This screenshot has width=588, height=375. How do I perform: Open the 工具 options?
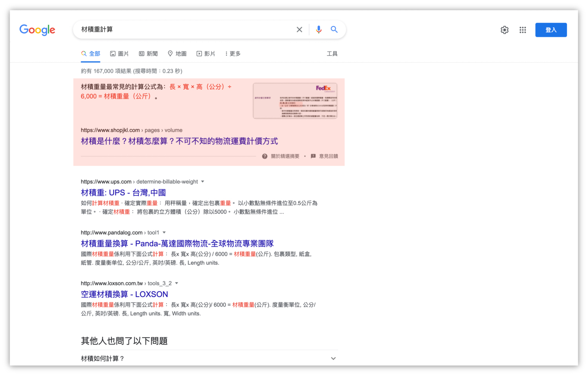332,53
